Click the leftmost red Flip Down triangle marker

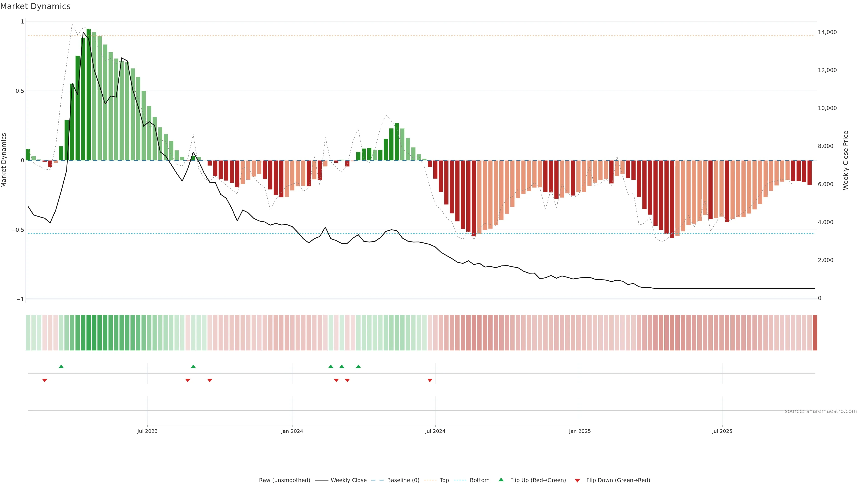click(x=45, y=380)
